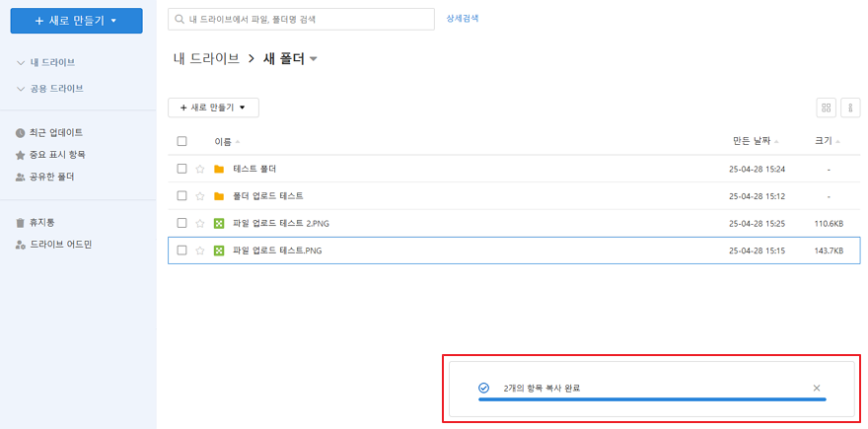
Task: Star the 파일 업로드 테스트 2.PNG file
Action: point(200,224)
